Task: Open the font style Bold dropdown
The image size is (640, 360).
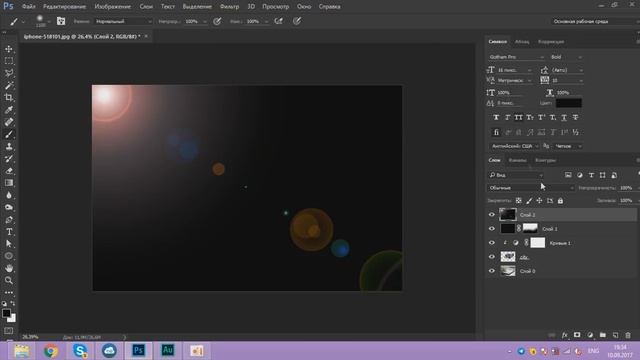Action: coord(566,57)
